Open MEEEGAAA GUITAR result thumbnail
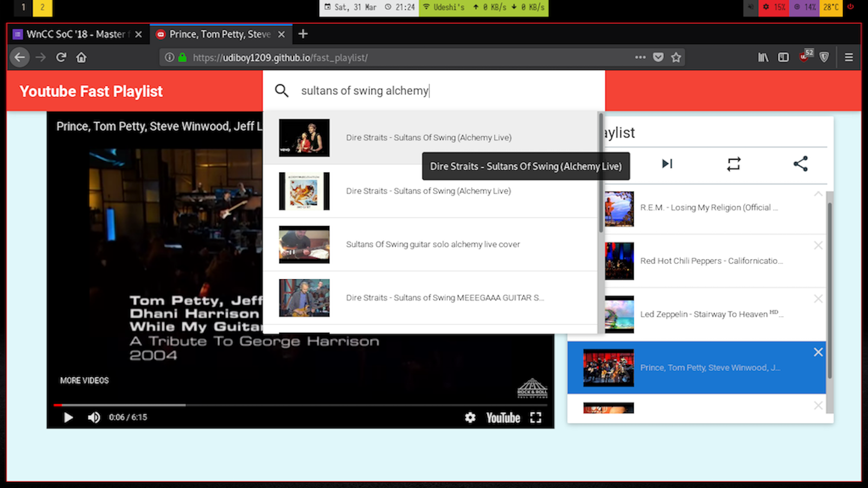868x488 pixels. 304,298
